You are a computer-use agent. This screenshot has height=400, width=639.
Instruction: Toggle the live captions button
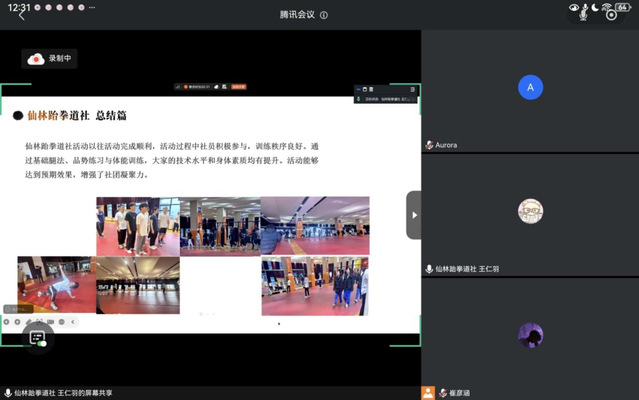click(38, 338)
